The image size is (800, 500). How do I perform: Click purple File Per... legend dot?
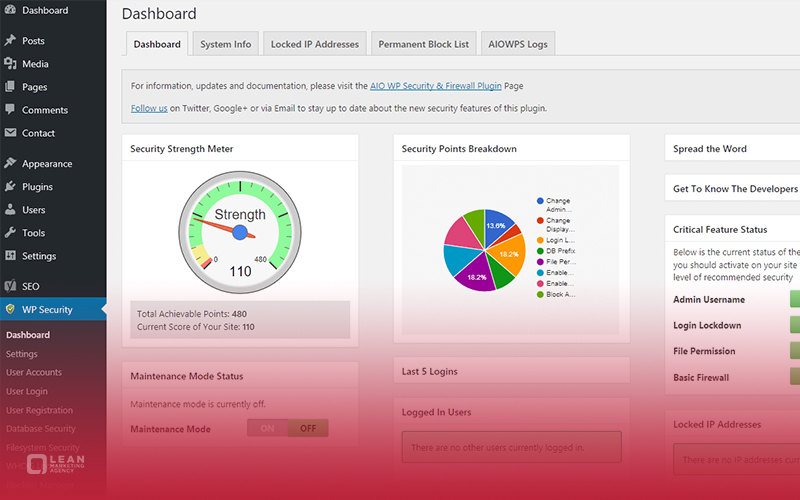point(540,261)
